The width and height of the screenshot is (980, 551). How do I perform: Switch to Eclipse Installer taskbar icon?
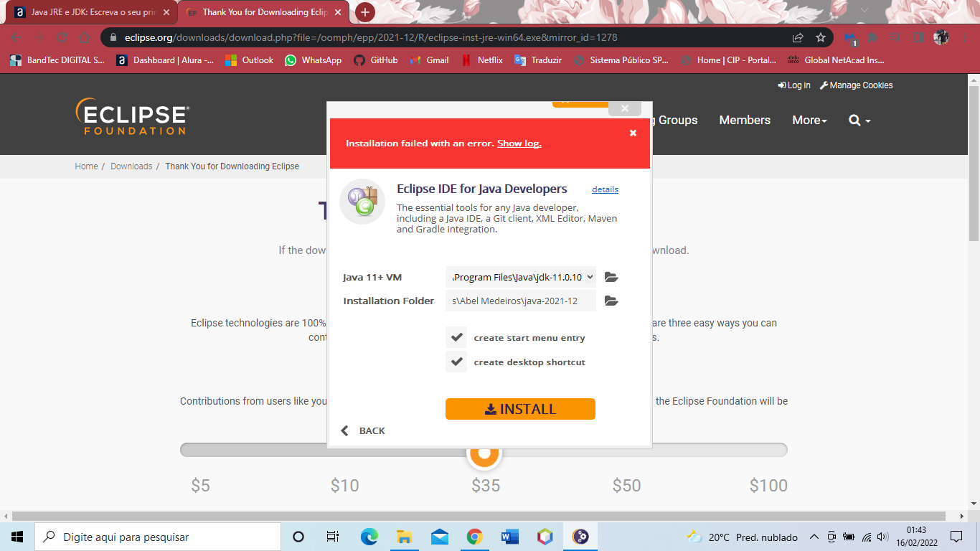[x=580, y=537]
